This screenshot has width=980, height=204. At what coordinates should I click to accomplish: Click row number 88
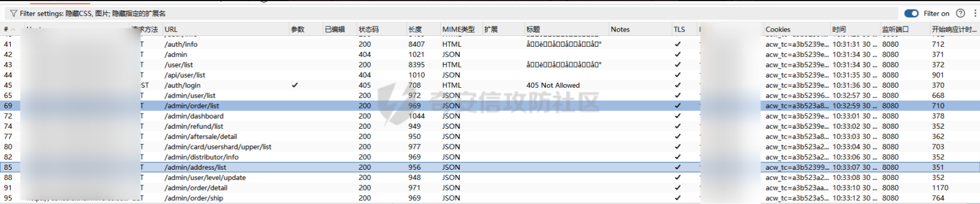[x=8, y=178]
